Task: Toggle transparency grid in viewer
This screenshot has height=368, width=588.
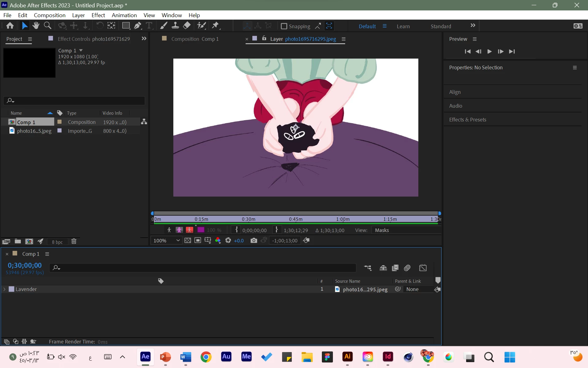Action: point(188,240)
